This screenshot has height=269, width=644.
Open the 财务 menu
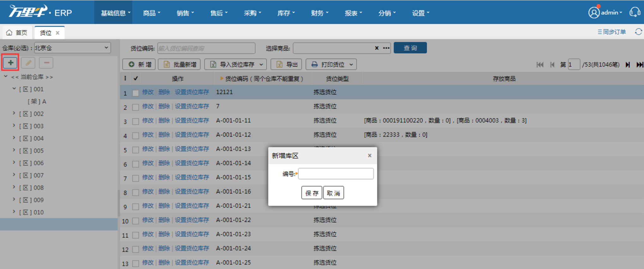click(x=320, y=13)
